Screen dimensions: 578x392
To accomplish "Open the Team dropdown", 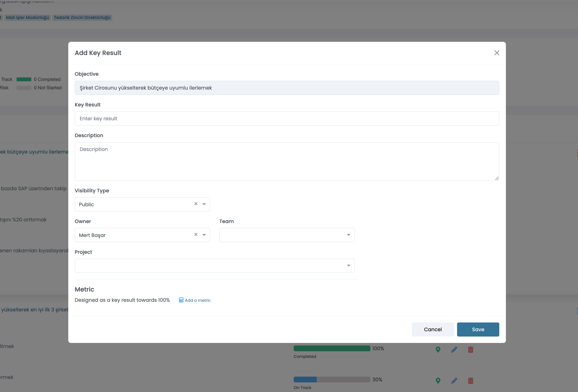I will 286,235.
